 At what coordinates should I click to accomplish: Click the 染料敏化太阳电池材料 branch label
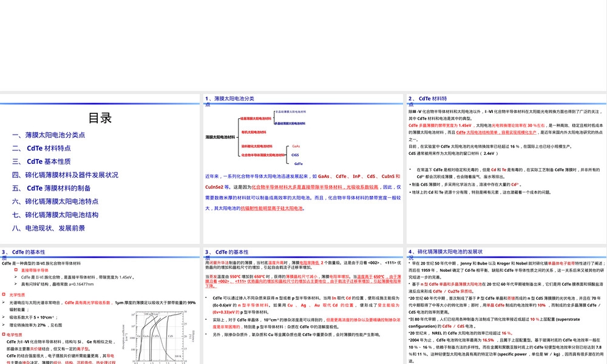pos(257,146)
